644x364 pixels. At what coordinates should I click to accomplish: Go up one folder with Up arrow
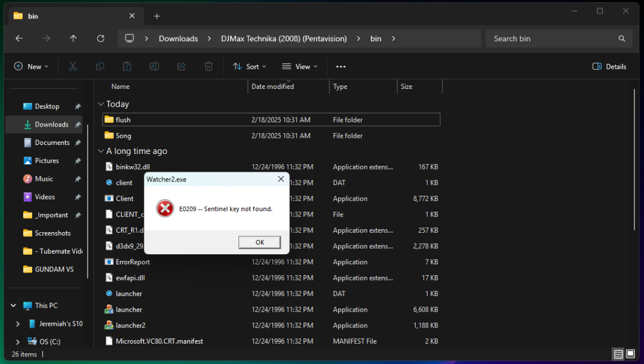[x=73, y=39]
